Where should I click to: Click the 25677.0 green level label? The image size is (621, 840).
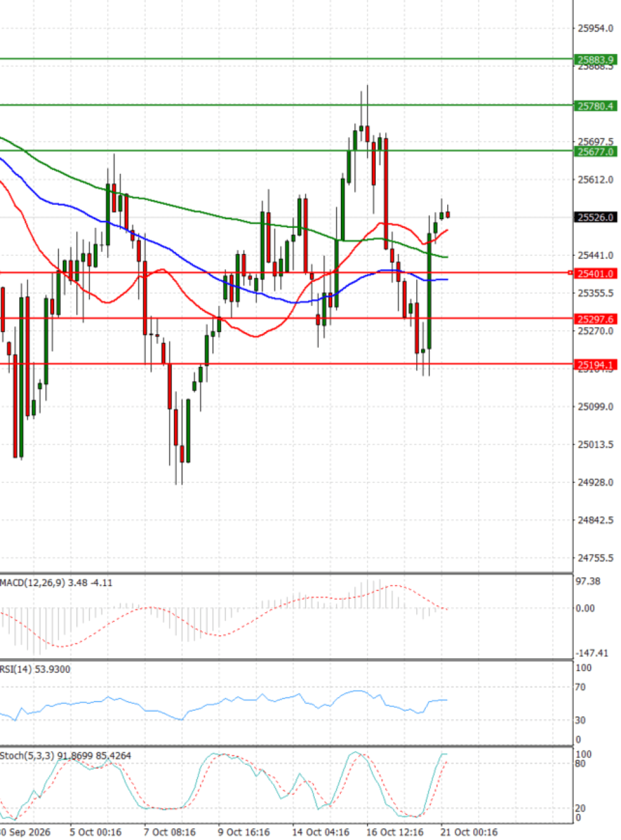(595, 151)
